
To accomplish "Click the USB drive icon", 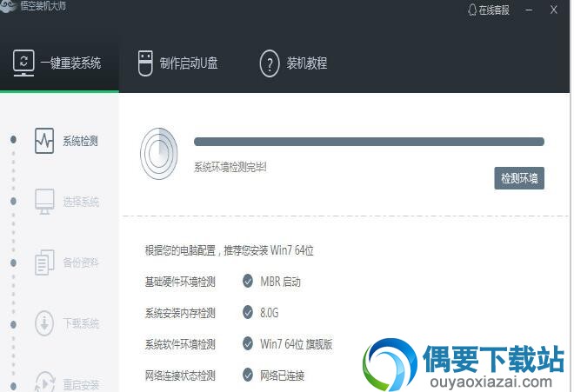I will [x=145, y=63].
